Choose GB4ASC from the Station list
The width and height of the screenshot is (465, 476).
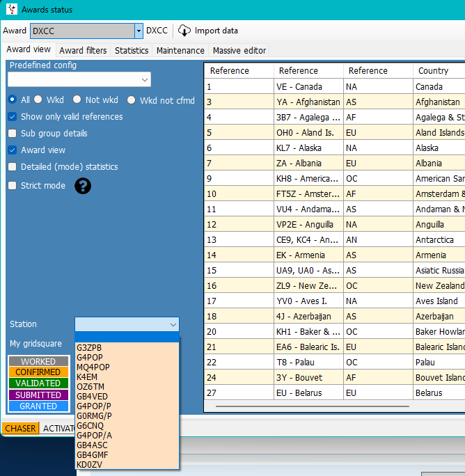click(x=127, y=445)
